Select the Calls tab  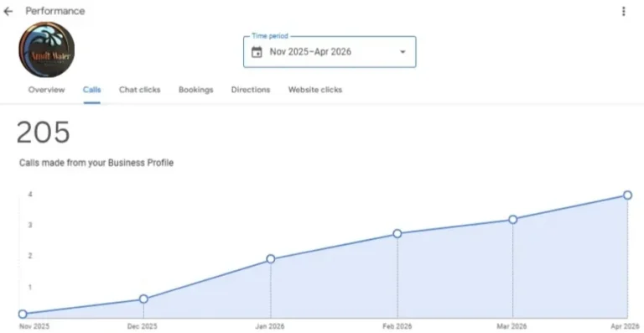[x=92, y=90]
